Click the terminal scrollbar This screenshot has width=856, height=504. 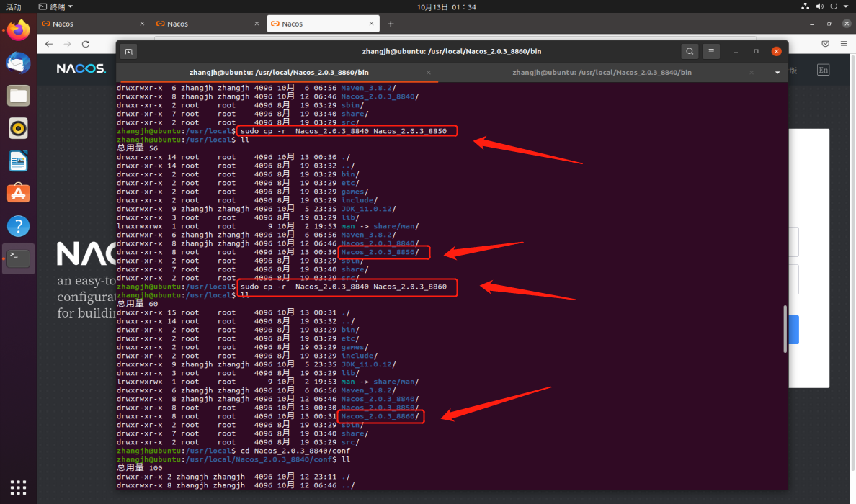pyautogui.click(x=785, y=328)
